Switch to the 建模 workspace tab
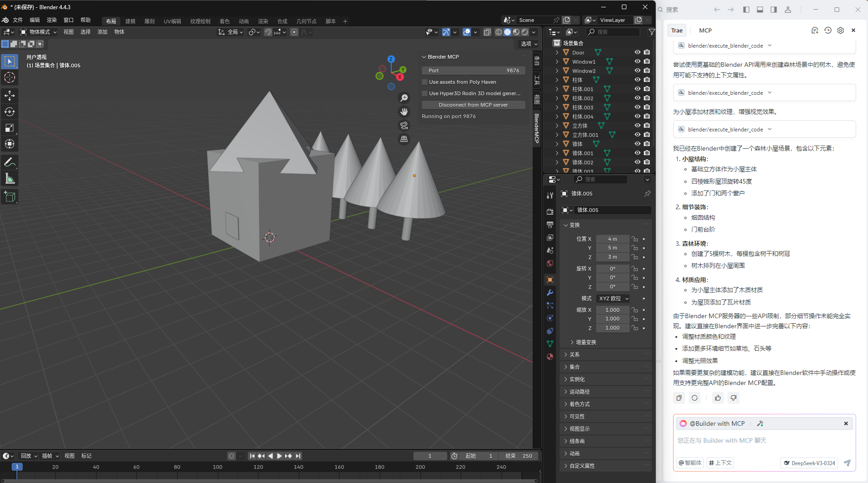The height and width of the screenshot is (483, 868). pyautogui.click(x=130, y=21)
